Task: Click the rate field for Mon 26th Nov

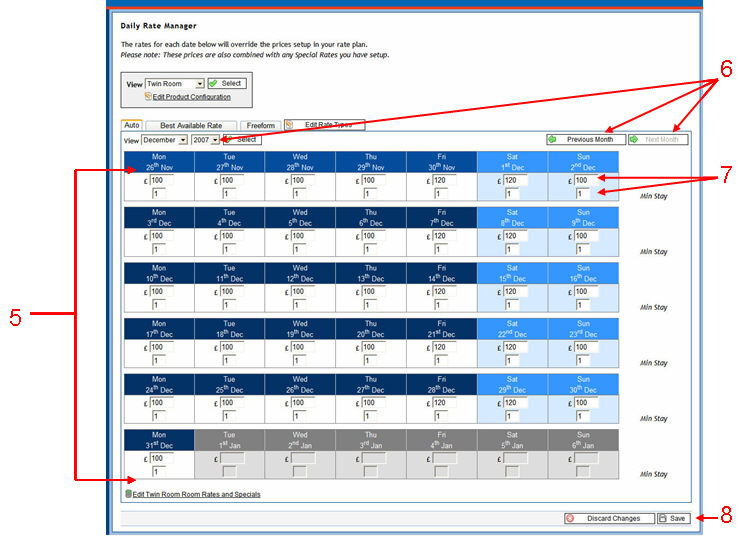Action: (x=163, y=180)
